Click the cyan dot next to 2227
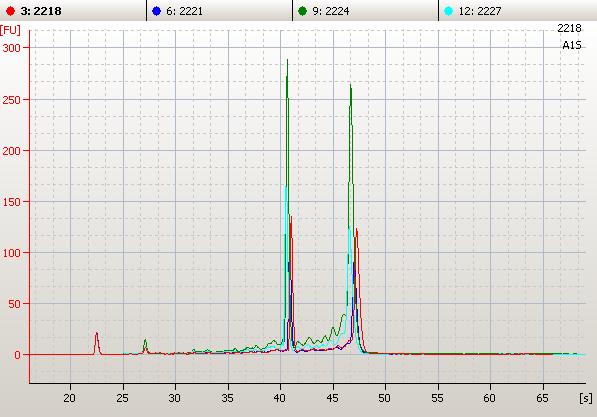This screenshot has height=417, width=597. coord(449,11)
